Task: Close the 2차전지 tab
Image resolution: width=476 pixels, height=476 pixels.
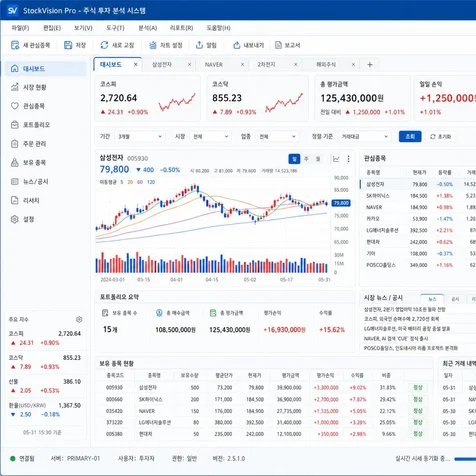Action: (296, 64)
